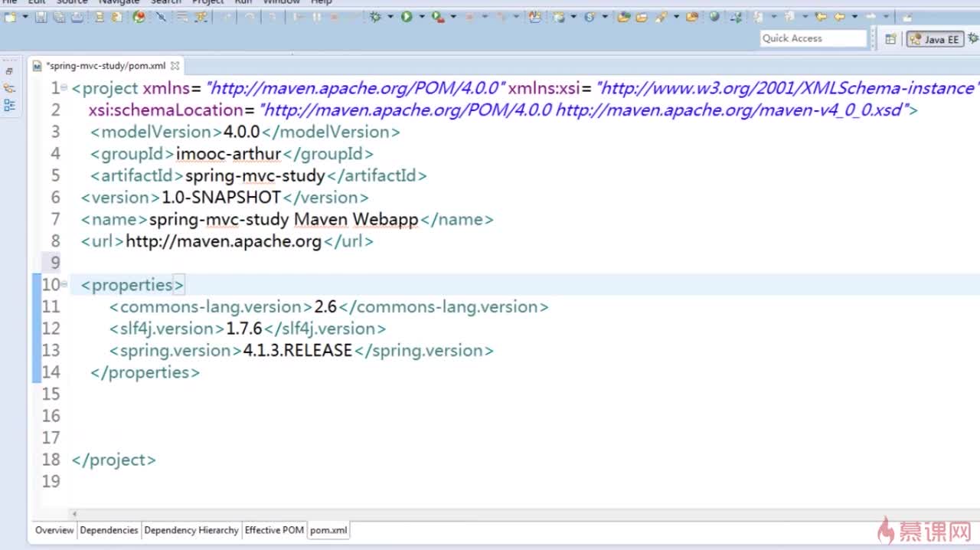Screen dimensions: 980x550
Task: Click the Toggle Mark Occurrences icon
Action: pyautogui.click(x=735, y=16)
